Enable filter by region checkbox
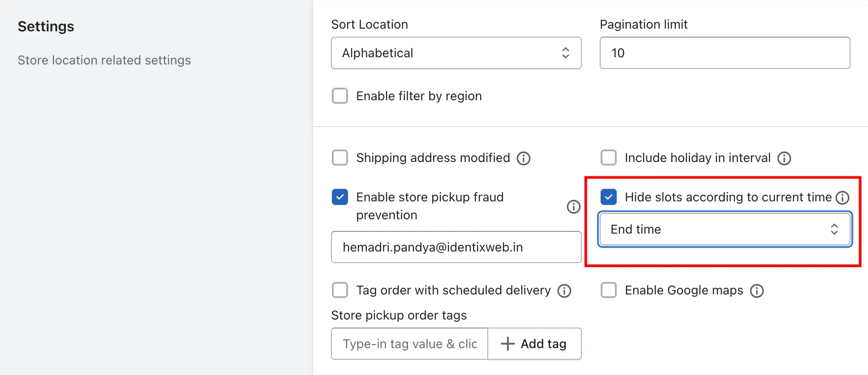The height and width of the screenshot is (375, 868). pyautogui.click(x=340, y=96)
